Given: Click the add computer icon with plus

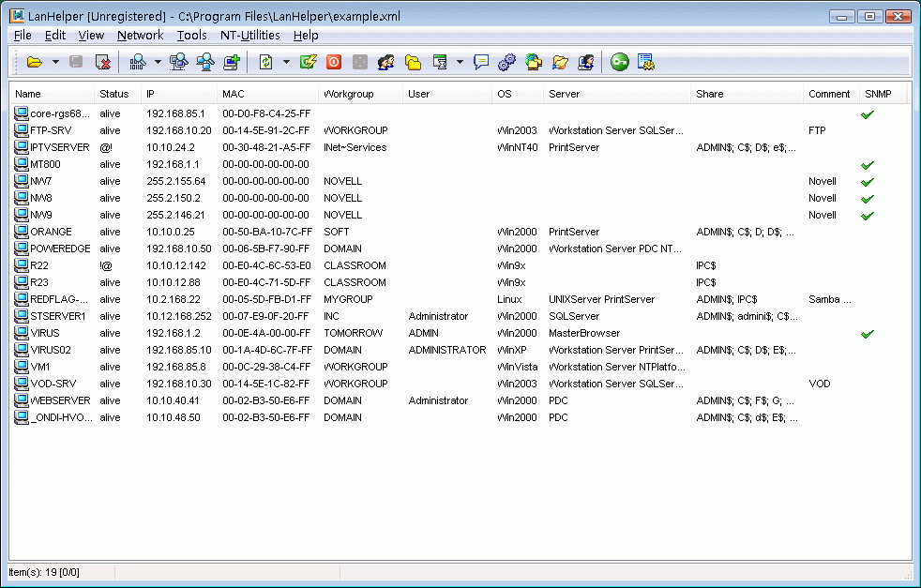Looking at the screenshot, I should (231, 63).
